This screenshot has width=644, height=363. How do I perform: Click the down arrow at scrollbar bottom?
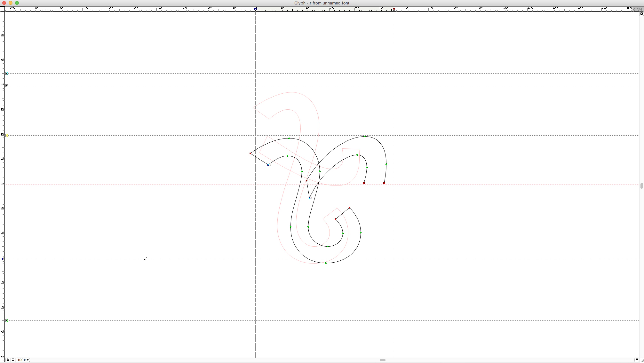(x=636, y=360)
